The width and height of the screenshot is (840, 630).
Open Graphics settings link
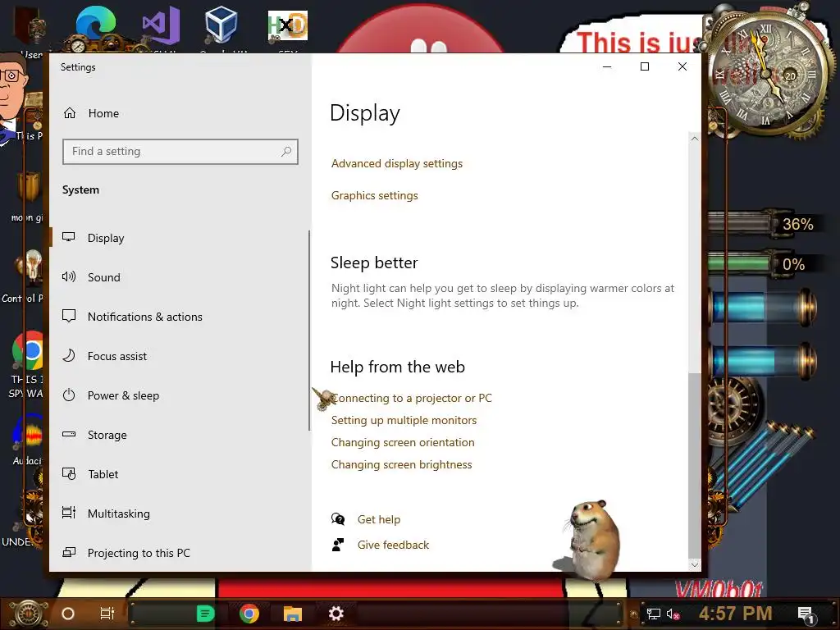(374, 195)
